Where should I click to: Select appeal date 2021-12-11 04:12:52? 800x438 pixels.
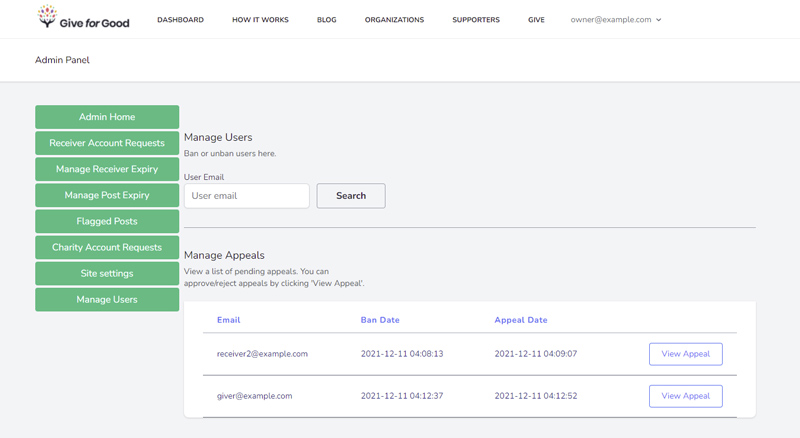click(536, 396)
